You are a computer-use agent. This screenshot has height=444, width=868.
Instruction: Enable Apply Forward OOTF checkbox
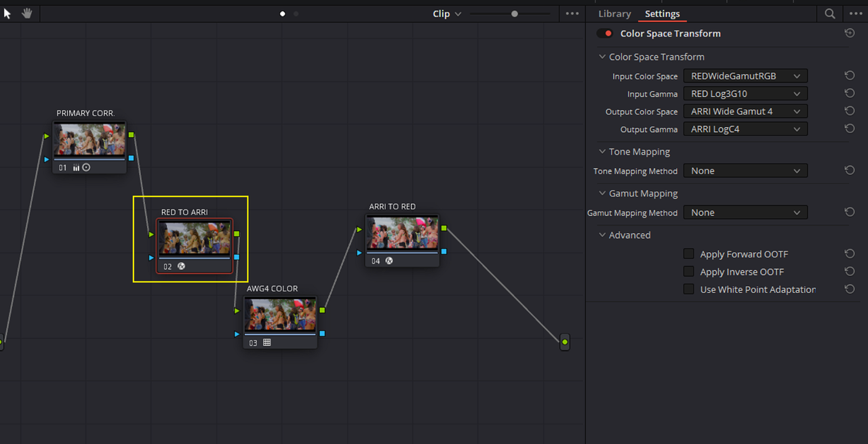click(x=688, y=254)
